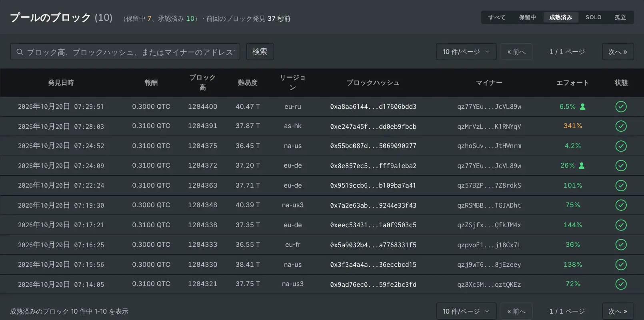Click status check icon for block 1284338

pos(621,225)
